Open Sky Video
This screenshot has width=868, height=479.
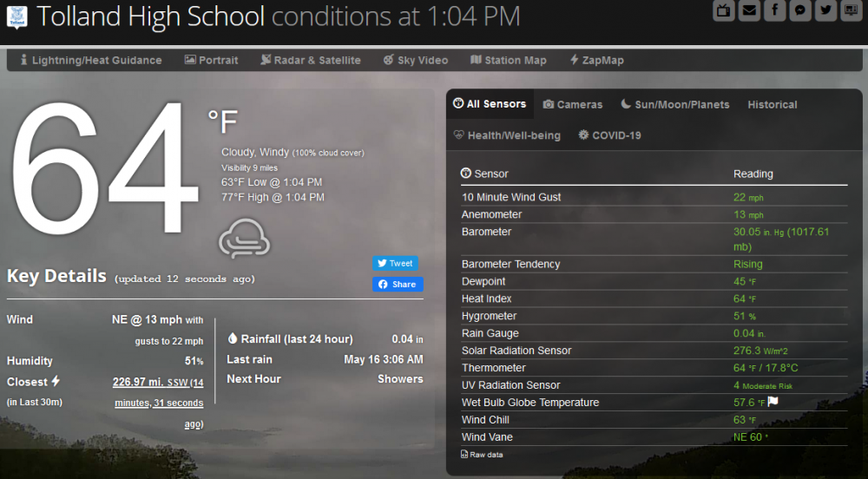coord(416,60)
